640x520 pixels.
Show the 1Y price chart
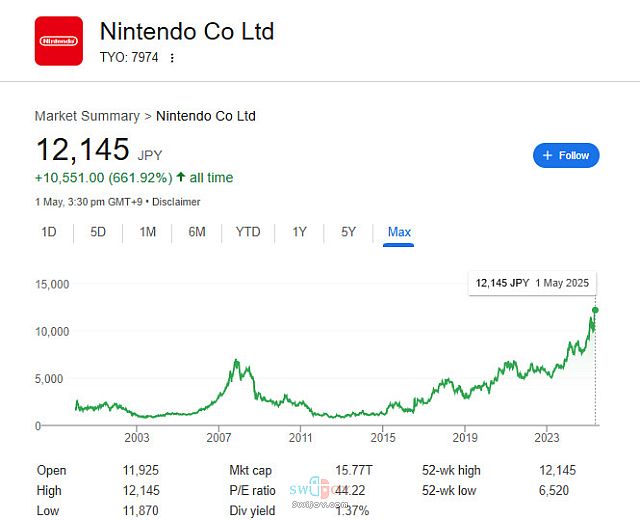coord(299,232)
